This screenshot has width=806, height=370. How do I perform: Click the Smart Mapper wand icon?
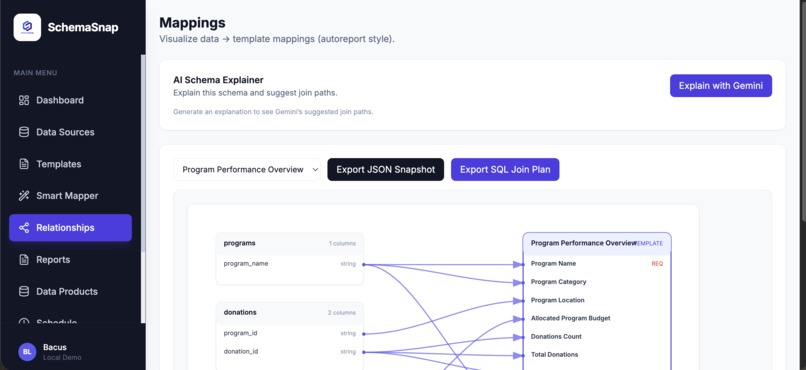pyautogui.click(x=24, y=196)
